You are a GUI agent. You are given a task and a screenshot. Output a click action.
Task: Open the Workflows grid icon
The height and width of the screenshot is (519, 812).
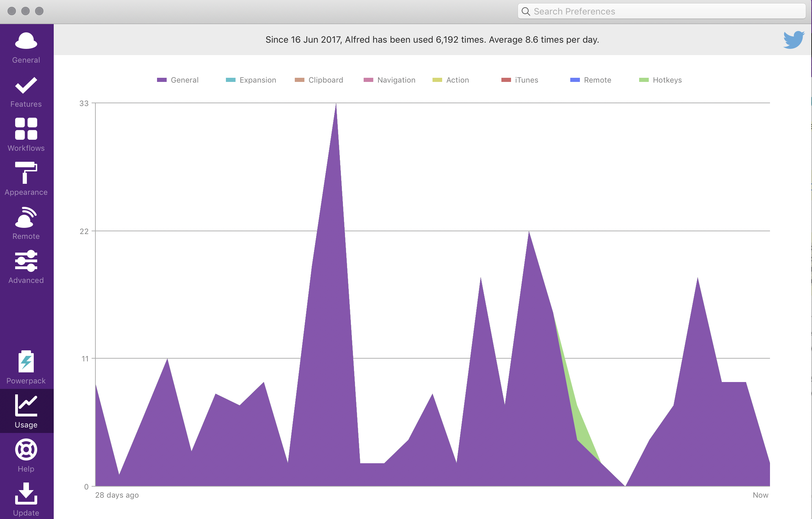[26, 129]
